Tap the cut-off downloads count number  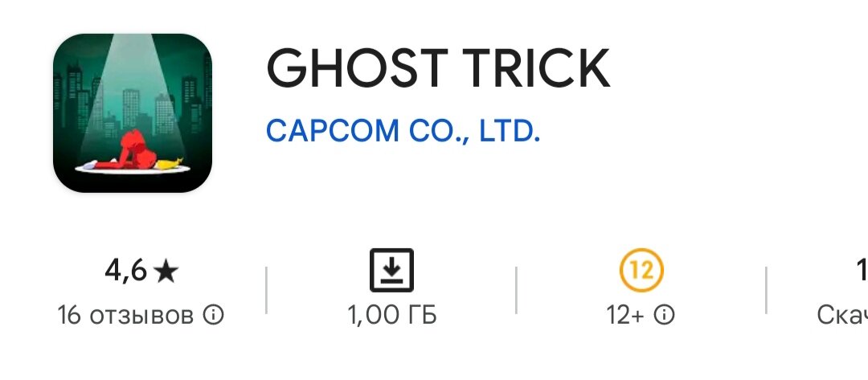pyautogui.click(x=862, y=271)
